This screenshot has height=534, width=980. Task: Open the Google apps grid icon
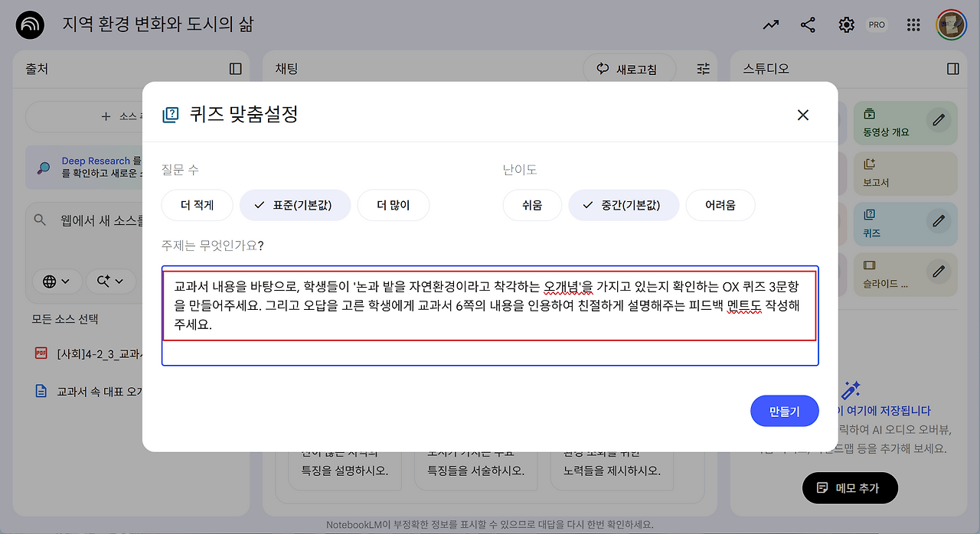[x=913, y=25]
